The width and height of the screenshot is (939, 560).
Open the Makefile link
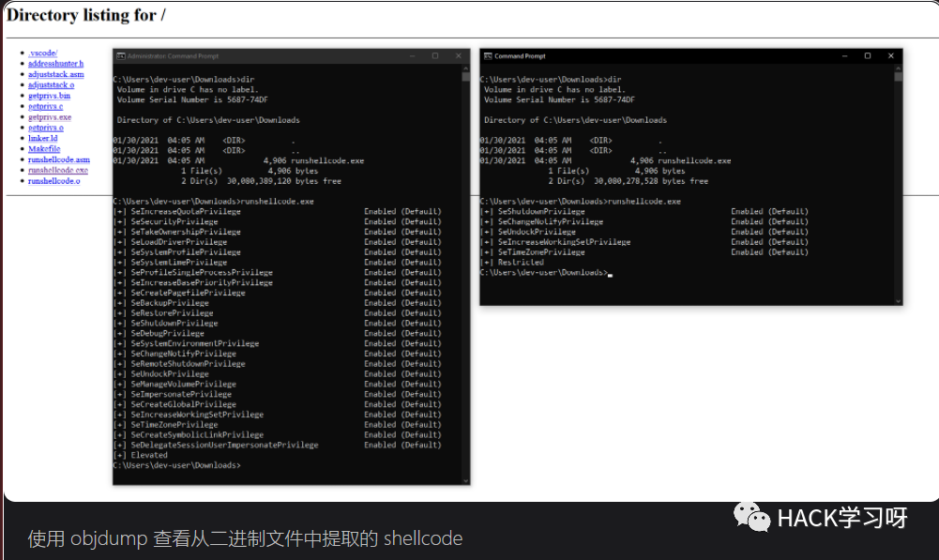tap(44, 149)
